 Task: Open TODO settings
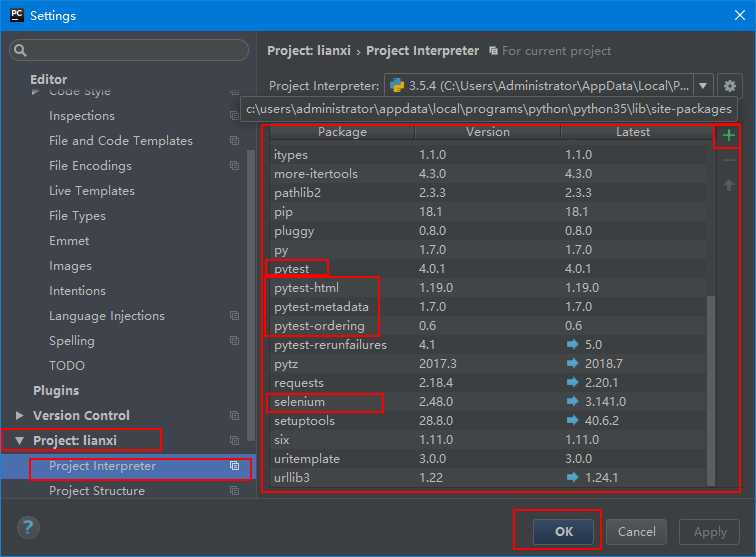tap(67, 366)
